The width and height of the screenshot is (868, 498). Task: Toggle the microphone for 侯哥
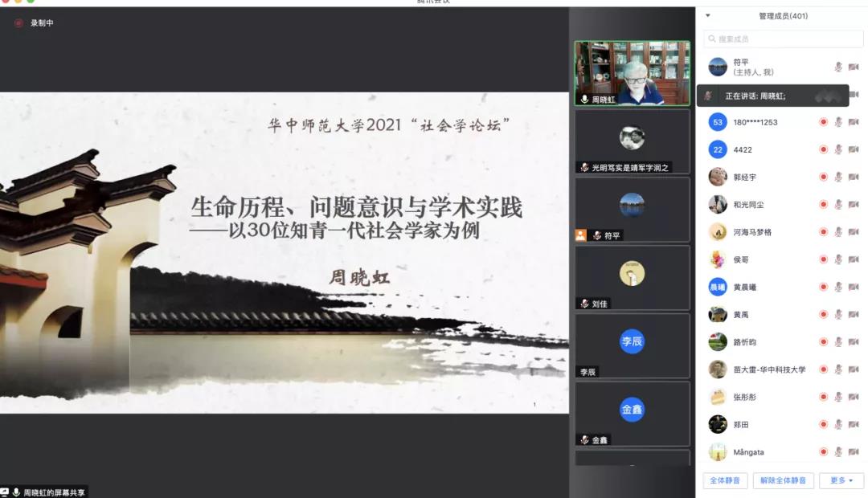(x=838, y=259)
